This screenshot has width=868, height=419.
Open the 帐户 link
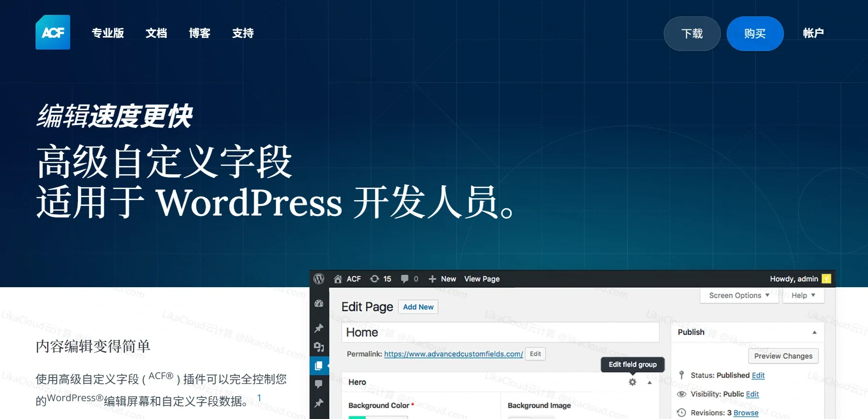click(813, 33)
